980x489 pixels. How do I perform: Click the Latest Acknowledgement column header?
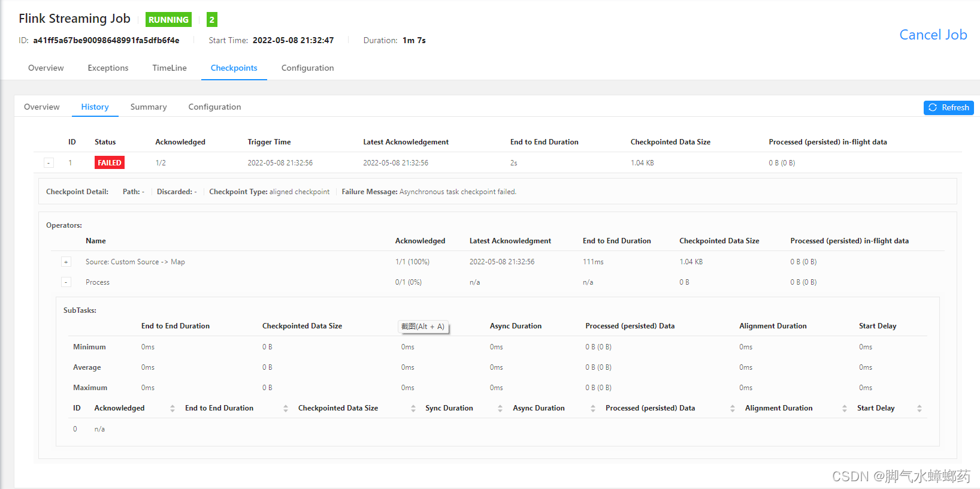tap(406, 142)
